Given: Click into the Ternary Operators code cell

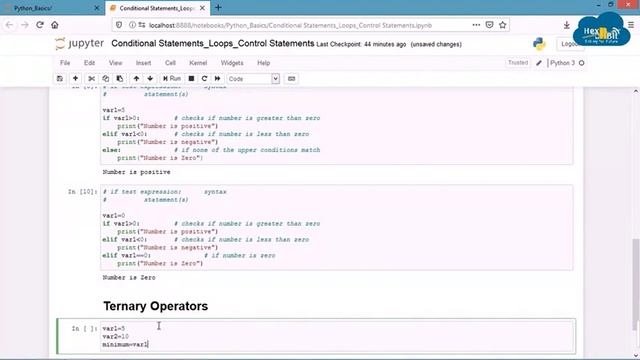Looking at the screenshot, I should [x=338, y=336].
